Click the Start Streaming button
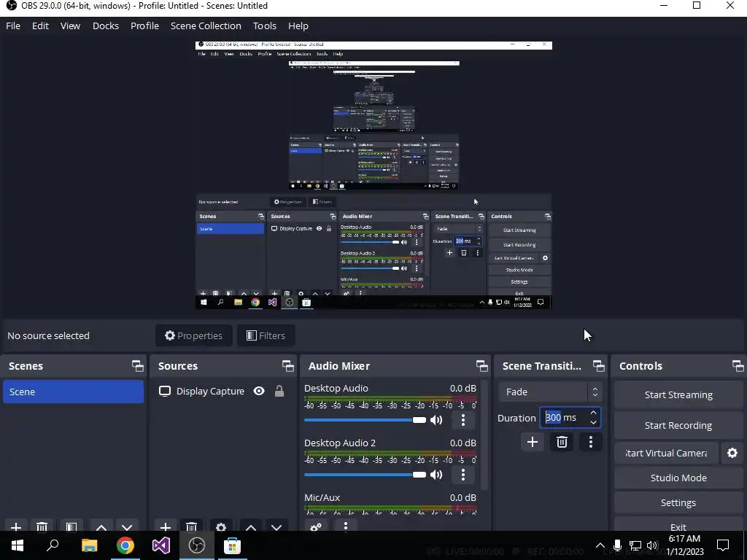 (678, 394)
